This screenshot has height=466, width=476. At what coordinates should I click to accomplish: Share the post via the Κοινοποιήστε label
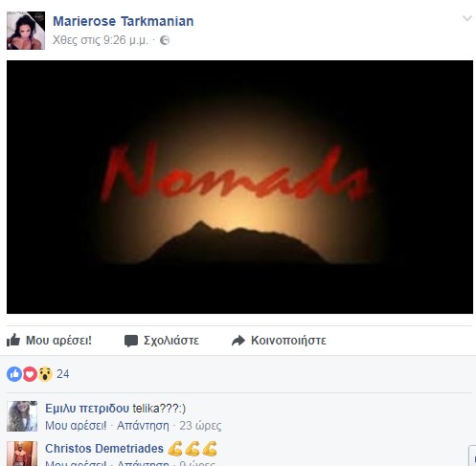[x=288, y=341]
